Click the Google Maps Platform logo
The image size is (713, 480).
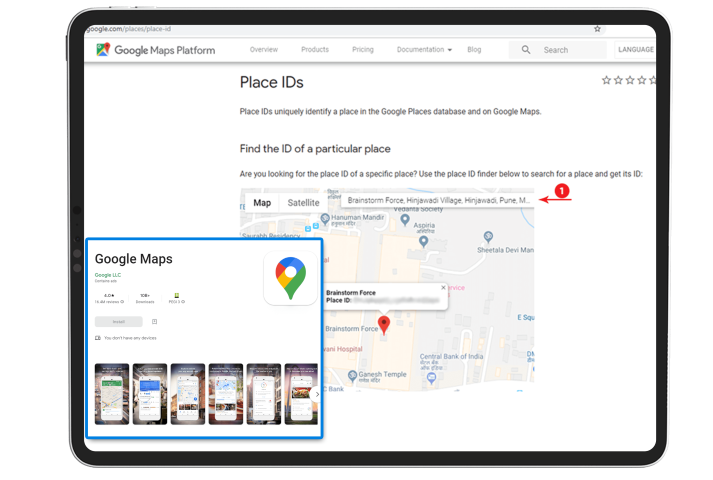point(156,50)
